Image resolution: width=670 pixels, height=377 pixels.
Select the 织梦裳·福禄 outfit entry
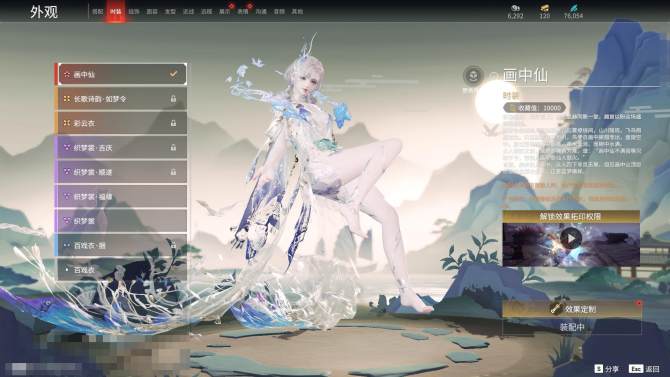[x=121, y=197]
